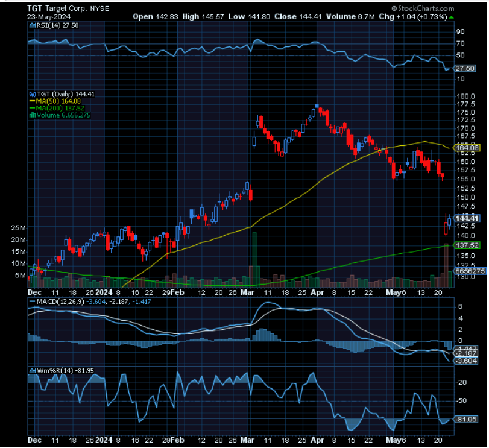Click the 164.08 MA(50) axis tag
The height and width of the screenshot is (448, 489).
pos(467,147)
